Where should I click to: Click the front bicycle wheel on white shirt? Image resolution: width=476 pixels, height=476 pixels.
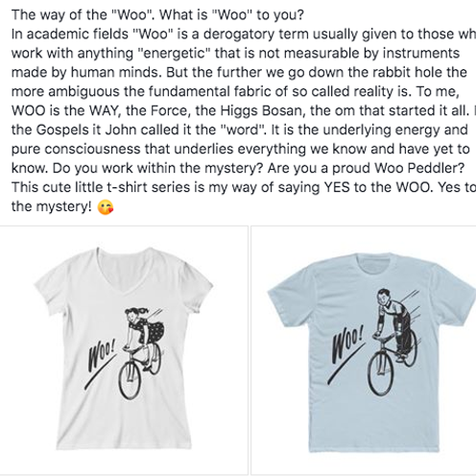130,381
